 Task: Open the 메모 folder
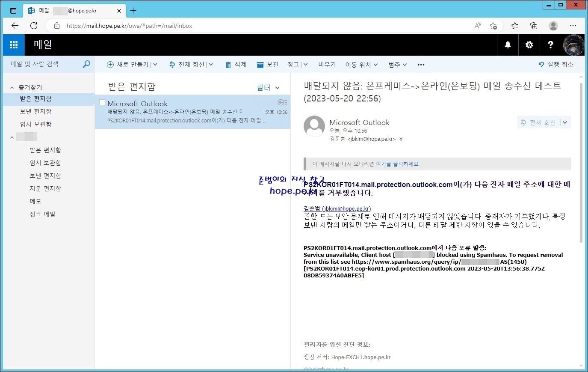tap(35, 202)
